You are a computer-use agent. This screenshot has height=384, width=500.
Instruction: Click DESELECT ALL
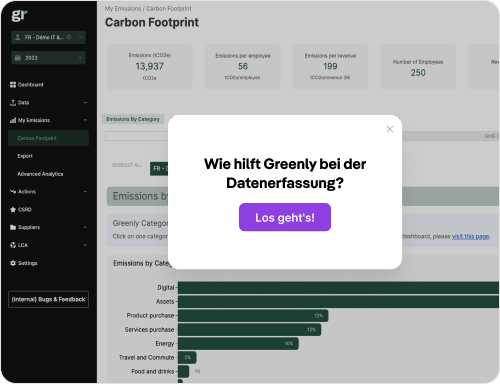pos(127,165)
